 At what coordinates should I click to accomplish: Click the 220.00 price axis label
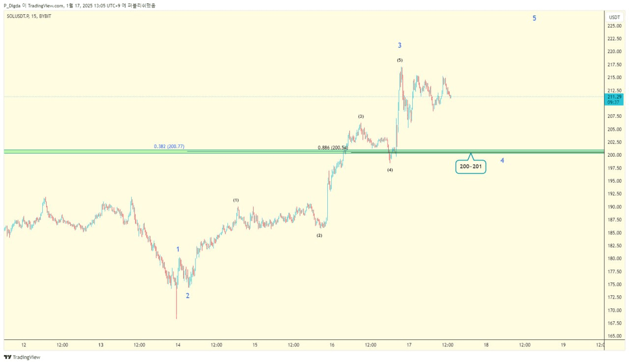coord(614,52)
